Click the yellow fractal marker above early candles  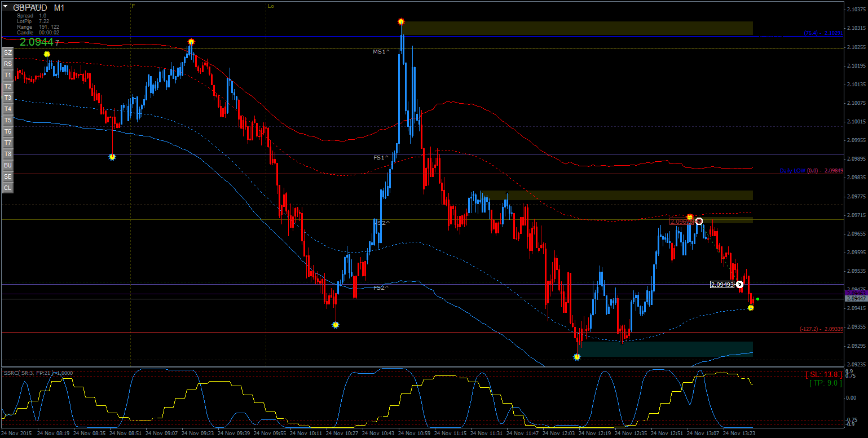click(x=47, y=54)
